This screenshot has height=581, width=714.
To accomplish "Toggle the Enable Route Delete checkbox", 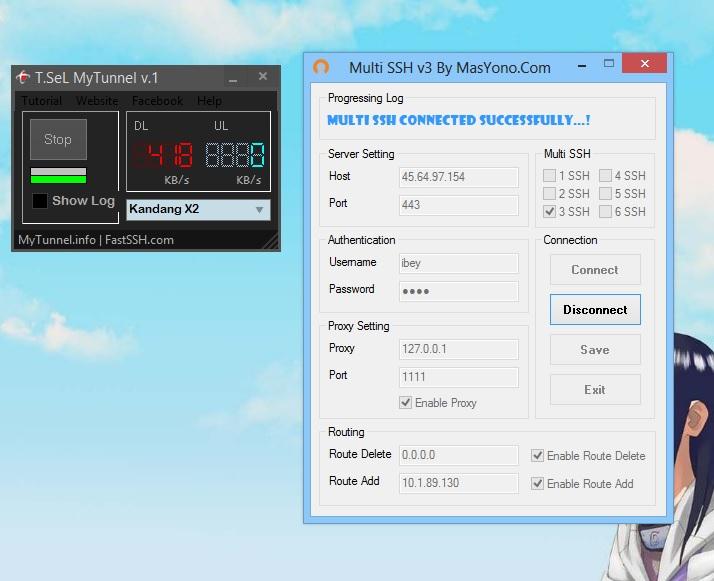I will (x=537, y=455).
